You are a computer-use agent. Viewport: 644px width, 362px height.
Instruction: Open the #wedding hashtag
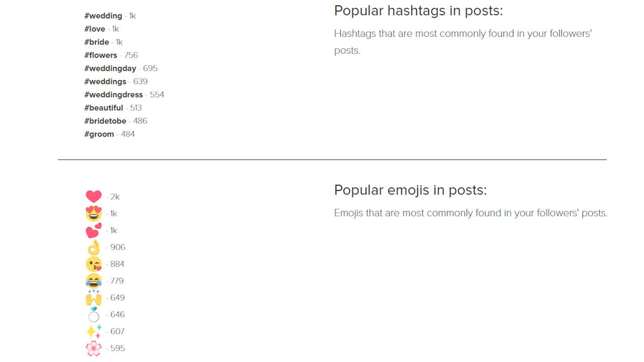103,16
